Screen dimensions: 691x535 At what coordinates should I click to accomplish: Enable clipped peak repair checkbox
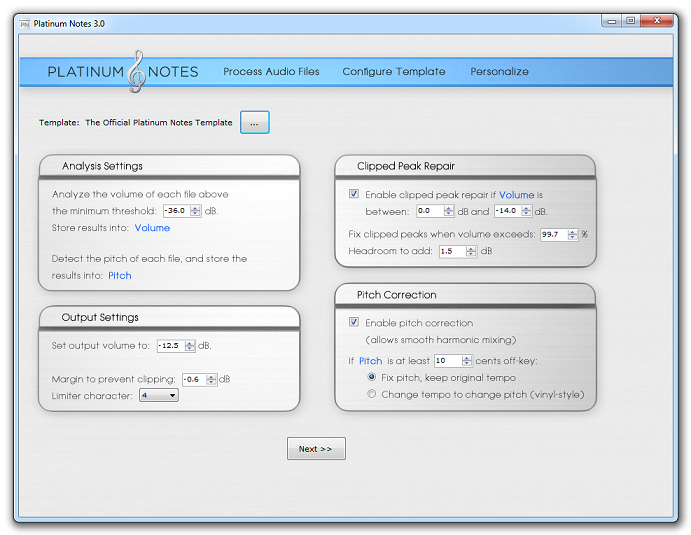(x=354, y=194)
